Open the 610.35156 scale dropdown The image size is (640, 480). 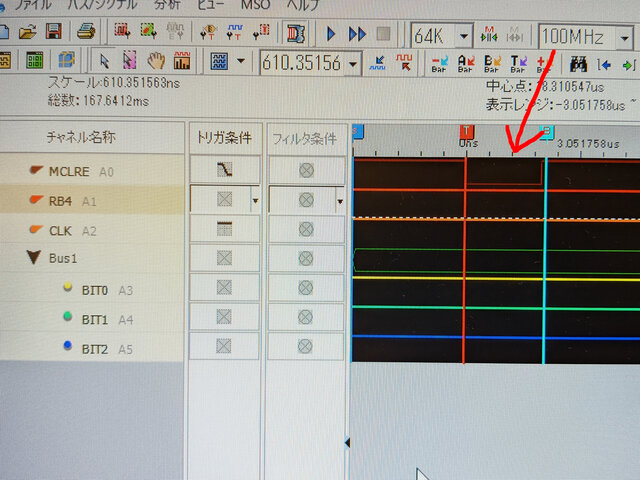click(x=353, y=64)
